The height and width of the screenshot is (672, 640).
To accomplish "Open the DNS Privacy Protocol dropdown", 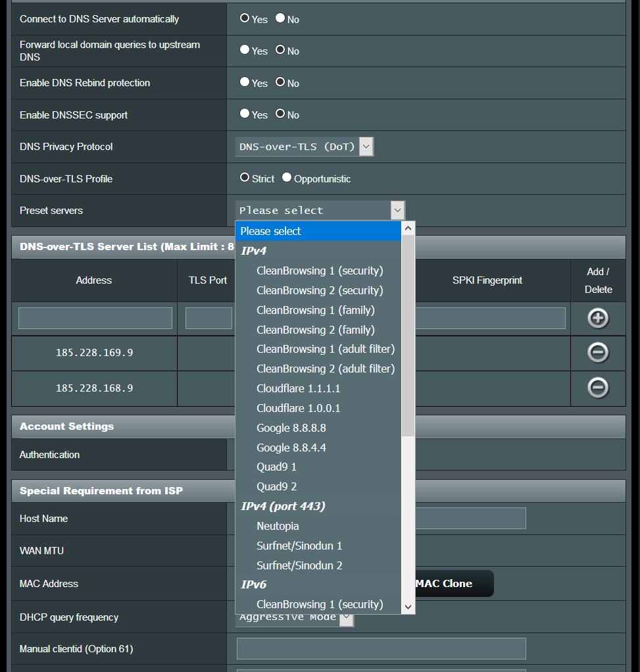I will 304,147.
